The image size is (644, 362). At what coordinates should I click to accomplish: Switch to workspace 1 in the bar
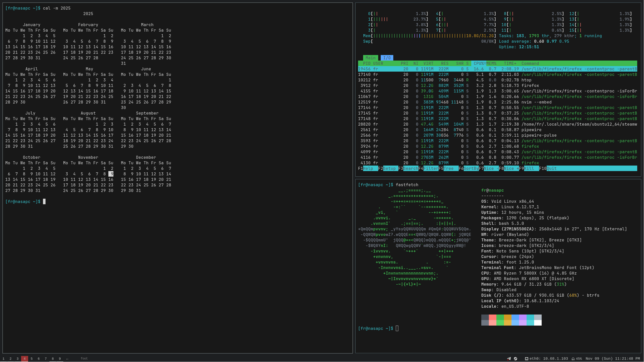pyautogui.click(x=4, y=359)
